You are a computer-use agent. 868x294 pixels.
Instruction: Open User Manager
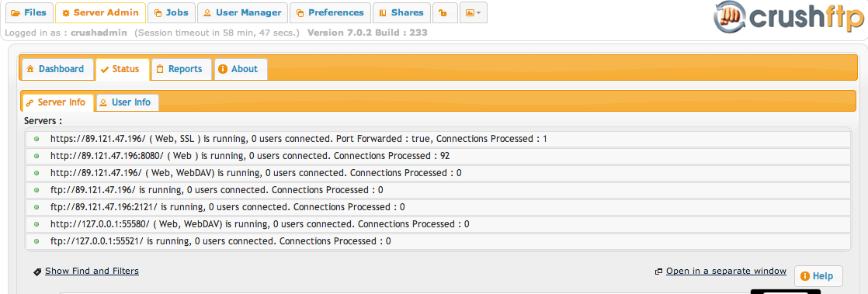(x=242, y=12)
